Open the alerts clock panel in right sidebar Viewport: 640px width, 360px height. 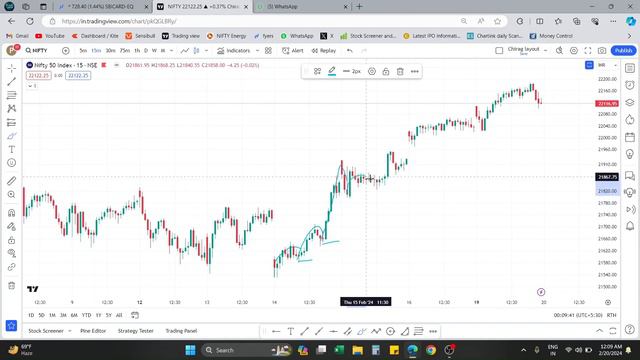pyautogui.click(x=630, y=85)
